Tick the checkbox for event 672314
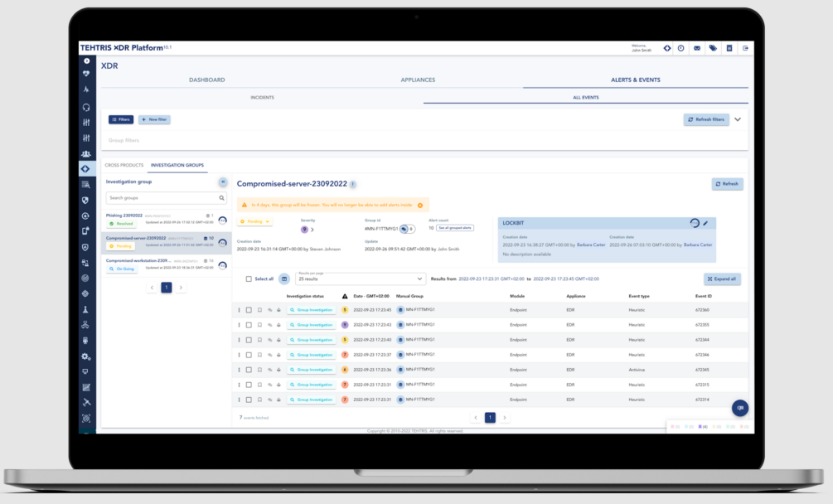Image resolution: width=833 pixels, height=504 pixels. tap(249, 400)
